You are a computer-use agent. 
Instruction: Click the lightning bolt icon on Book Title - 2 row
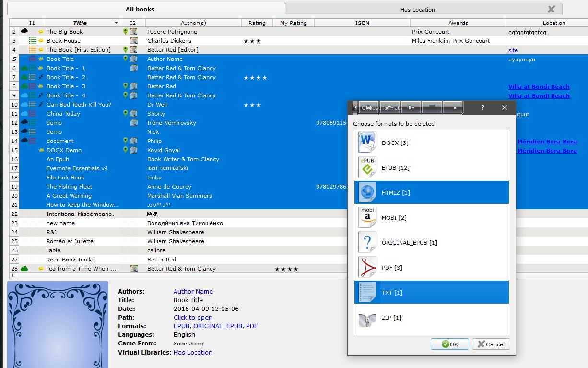pos(41,77)
